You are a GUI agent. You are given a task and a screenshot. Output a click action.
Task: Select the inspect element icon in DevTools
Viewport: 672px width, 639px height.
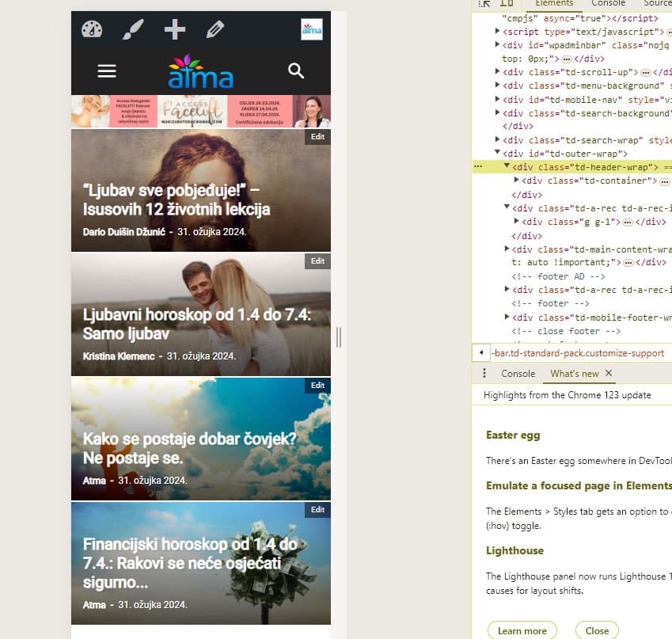point(484,3)
